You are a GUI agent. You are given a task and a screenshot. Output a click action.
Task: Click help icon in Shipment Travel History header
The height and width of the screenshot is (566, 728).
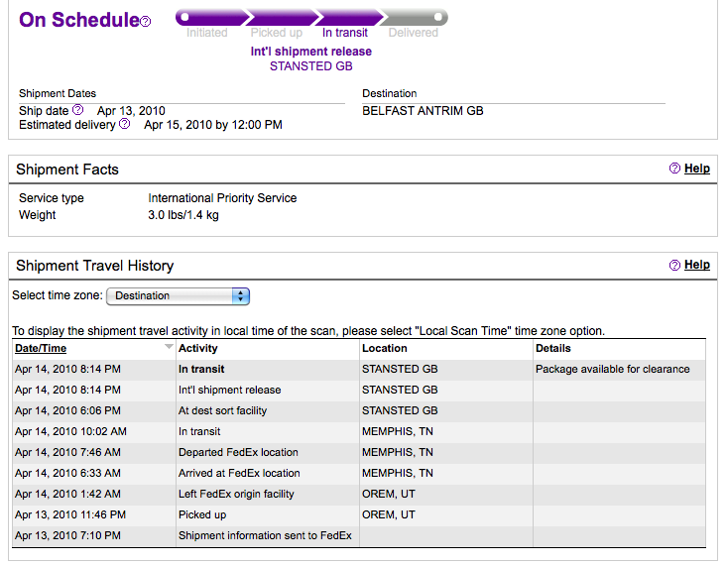tap(675, 265)
